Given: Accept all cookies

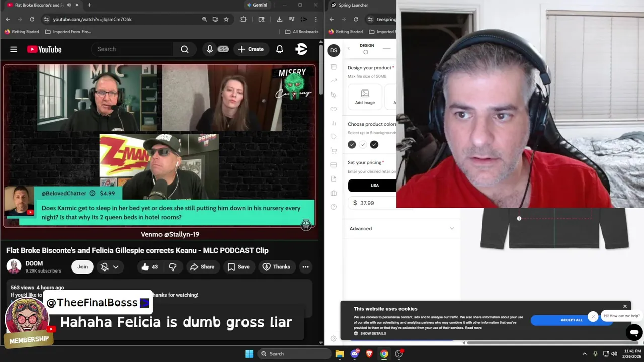Looking at the screenshot, I should click(572, 320).
